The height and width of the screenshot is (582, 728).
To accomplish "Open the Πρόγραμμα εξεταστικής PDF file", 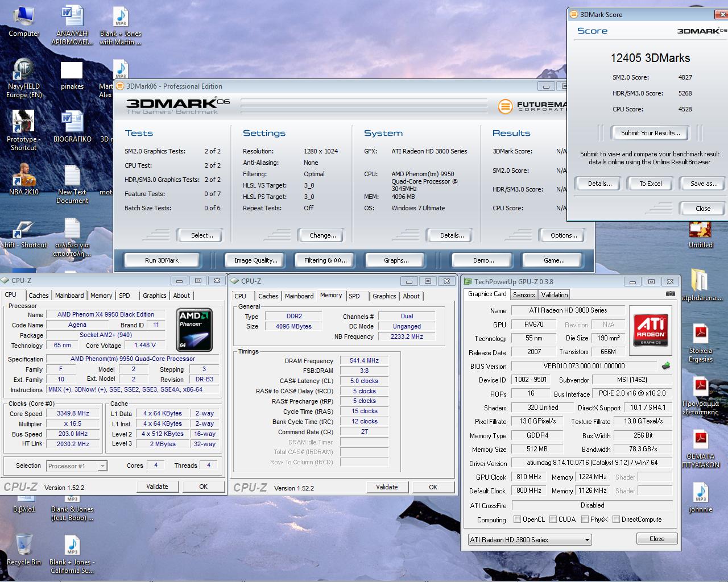I will click(700, 396).
